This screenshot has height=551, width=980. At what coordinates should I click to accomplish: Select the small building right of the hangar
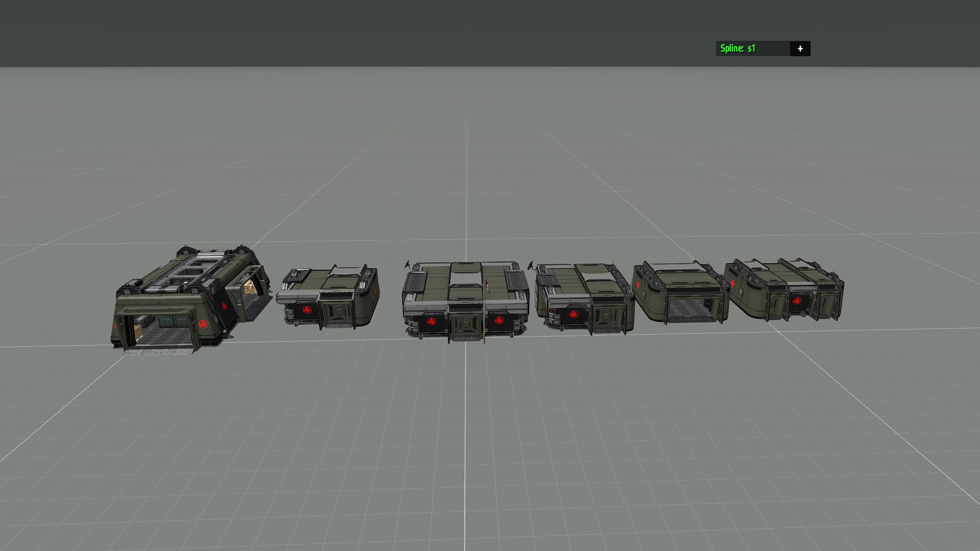[x=328, y=297]
